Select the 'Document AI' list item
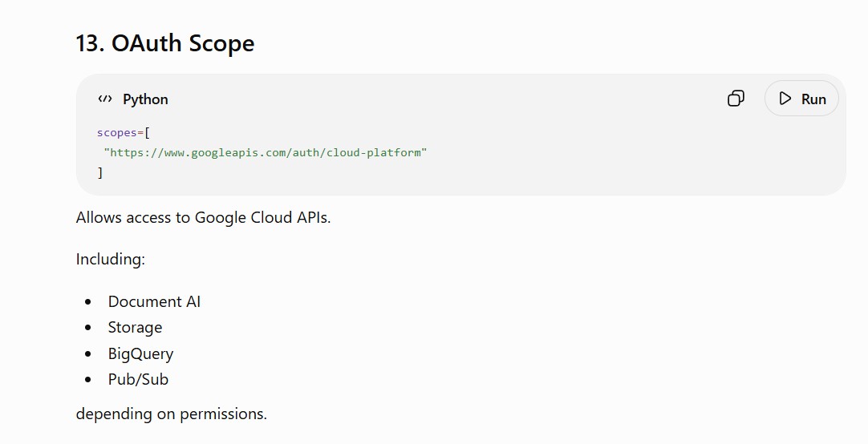Image resolution: width=868 pixels, height=444 pixels. [154, 301]
